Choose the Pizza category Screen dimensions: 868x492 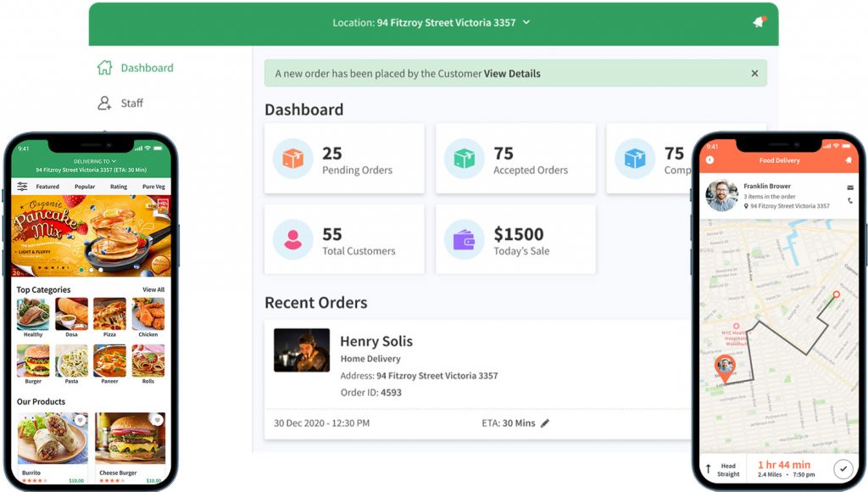109,317
